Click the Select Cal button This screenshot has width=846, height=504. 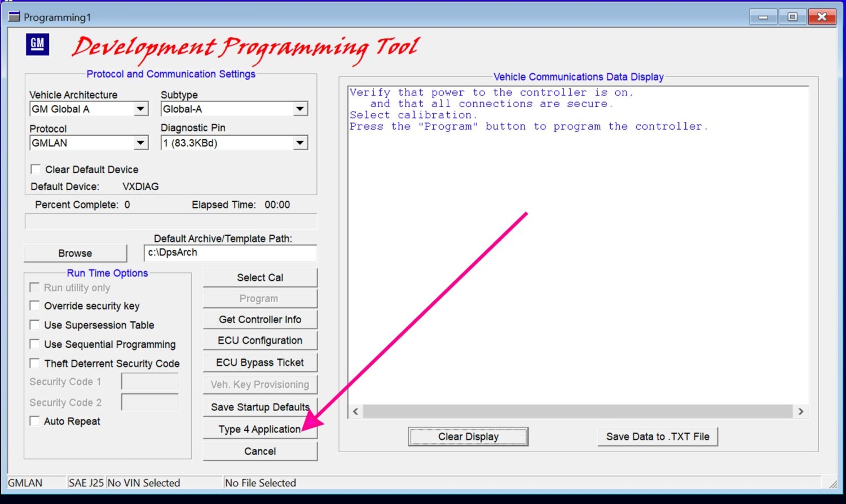[x=260, y=277]
